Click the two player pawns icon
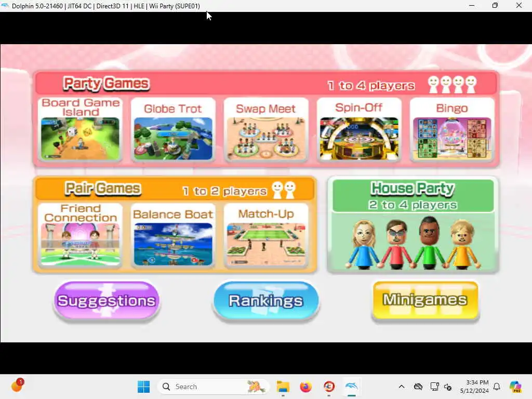 (x=284, y=190)
